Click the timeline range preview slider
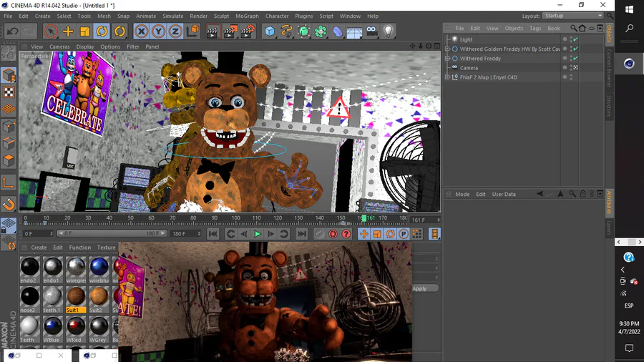Screen dimensions: 644x362 pos(112,233)
